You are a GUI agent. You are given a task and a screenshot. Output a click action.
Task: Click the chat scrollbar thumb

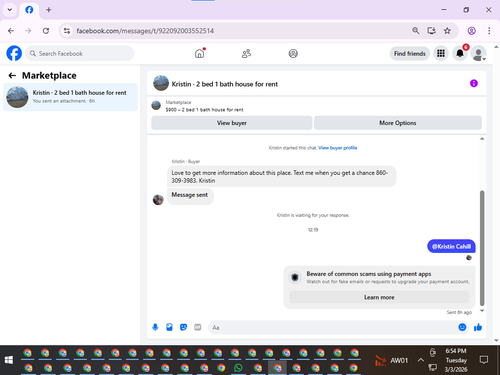pos(482,248)
